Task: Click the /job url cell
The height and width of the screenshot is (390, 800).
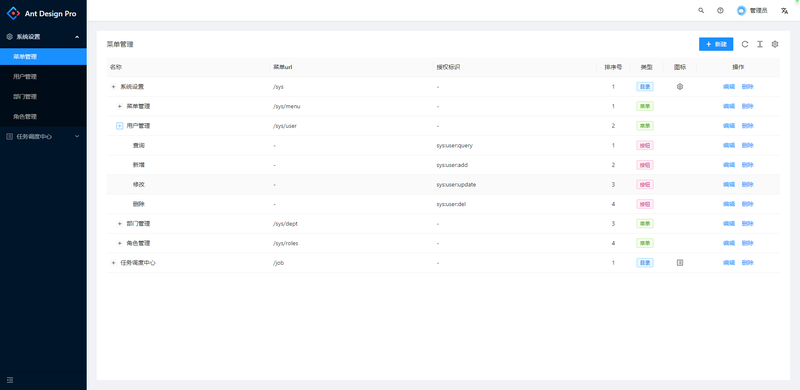Action: pos(352,262)
